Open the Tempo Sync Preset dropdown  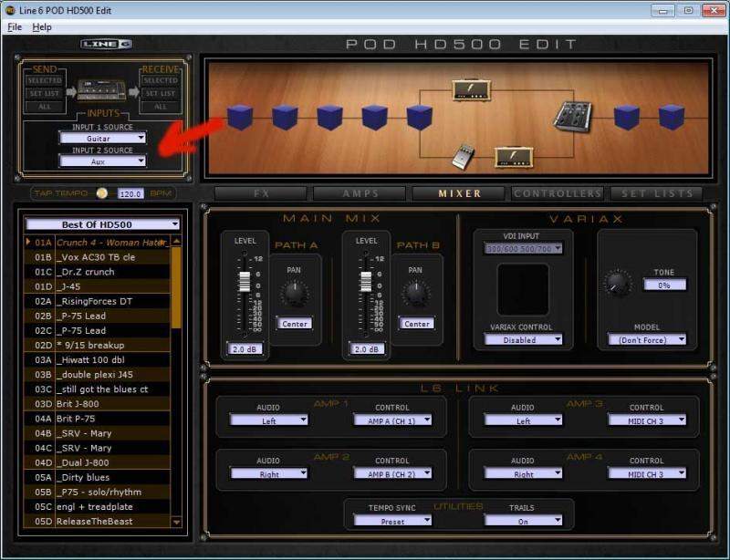392,521
